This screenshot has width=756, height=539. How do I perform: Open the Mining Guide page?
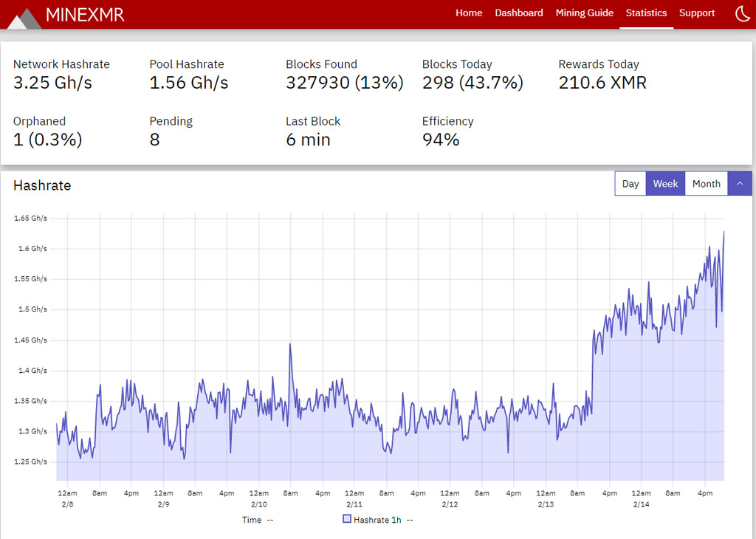[x=585, y=13]
